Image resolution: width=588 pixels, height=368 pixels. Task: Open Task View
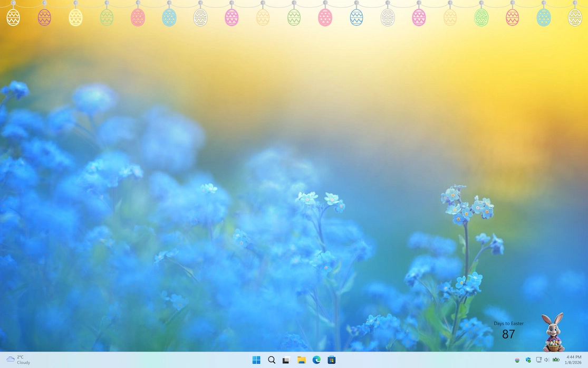[x=286, y=360]
